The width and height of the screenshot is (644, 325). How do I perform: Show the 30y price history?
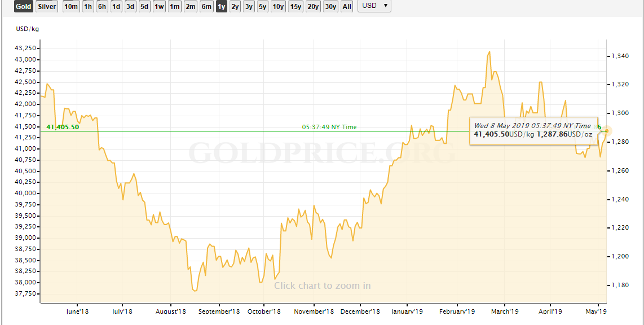pos(330,7)
